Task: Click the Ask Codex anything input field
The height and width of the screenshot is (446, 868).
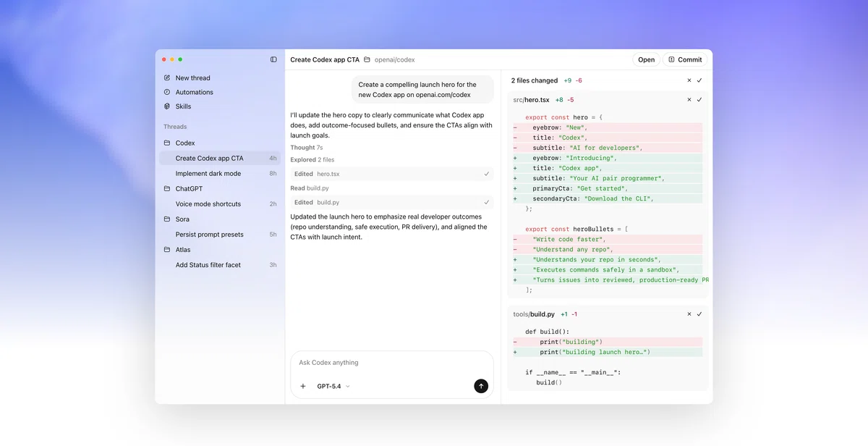Action: click(x=392, y=363)
